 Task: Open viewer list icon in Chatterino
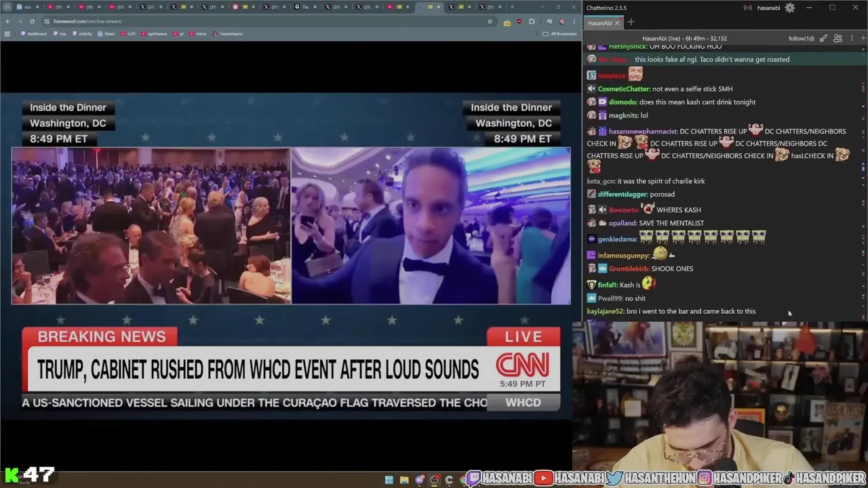click(x=837, y=39)
